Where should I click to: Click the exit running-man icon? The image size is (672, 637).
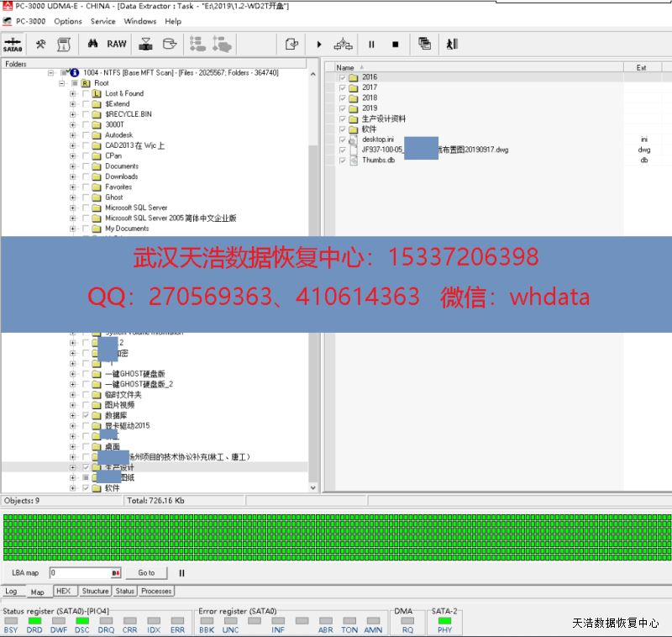click(451, 44)
